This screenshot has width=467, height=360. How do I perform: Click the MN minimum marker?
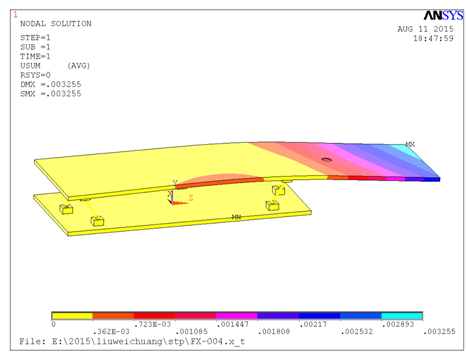pyautogui.click(x=236, y=217)
